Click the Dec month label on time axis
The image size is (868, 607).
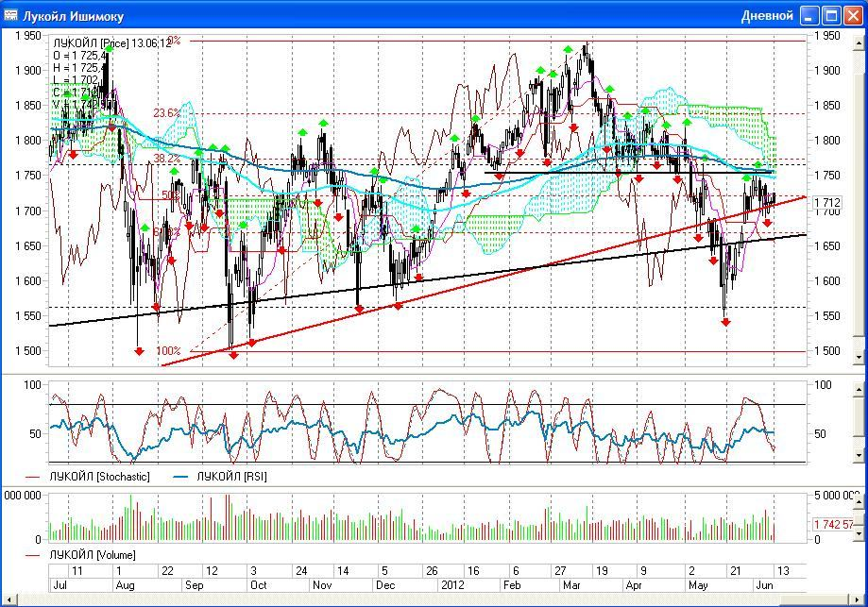pyautogui.click(x=385, y=585)
